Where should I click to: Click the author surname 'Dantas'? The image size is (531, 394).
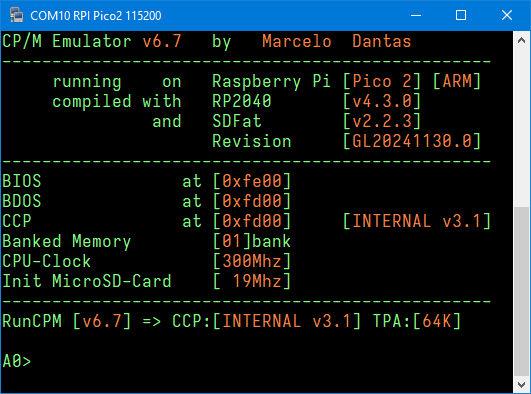click(x=381, y=42)
